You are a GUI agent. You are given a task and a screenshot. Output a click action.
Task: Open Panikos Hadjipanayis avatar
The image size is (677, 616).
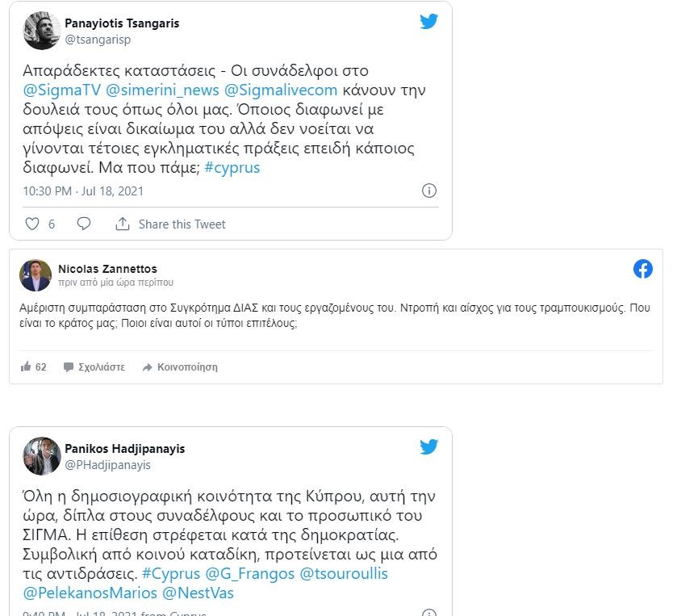(x=41, y=456)
